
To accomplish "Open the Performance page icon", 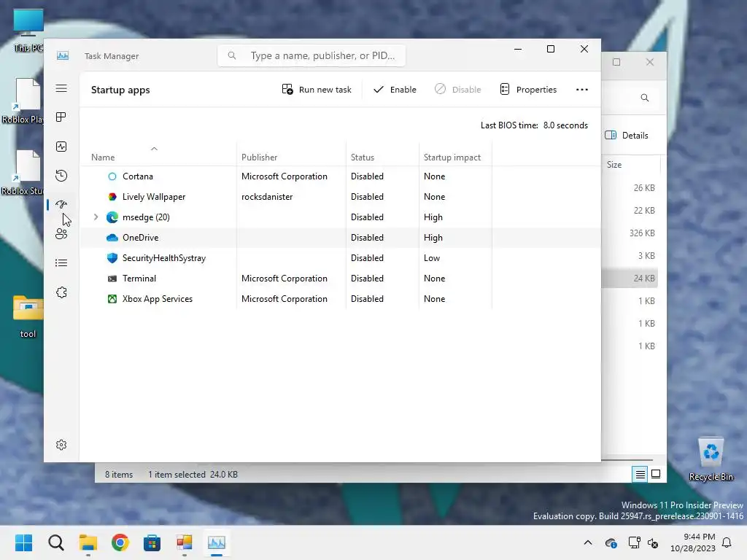I will click(x=61, y=147).
